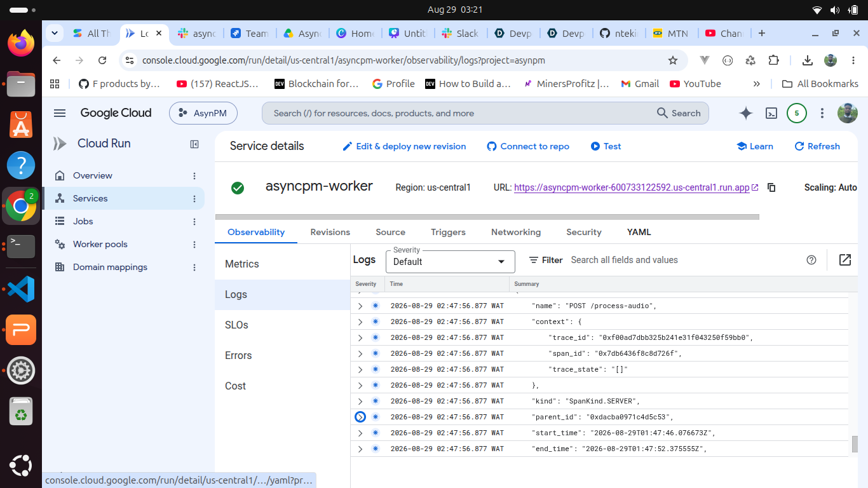Expand the "parent_id" log entry row
This screenshot has height=488, width=868.
pos(360,417)
